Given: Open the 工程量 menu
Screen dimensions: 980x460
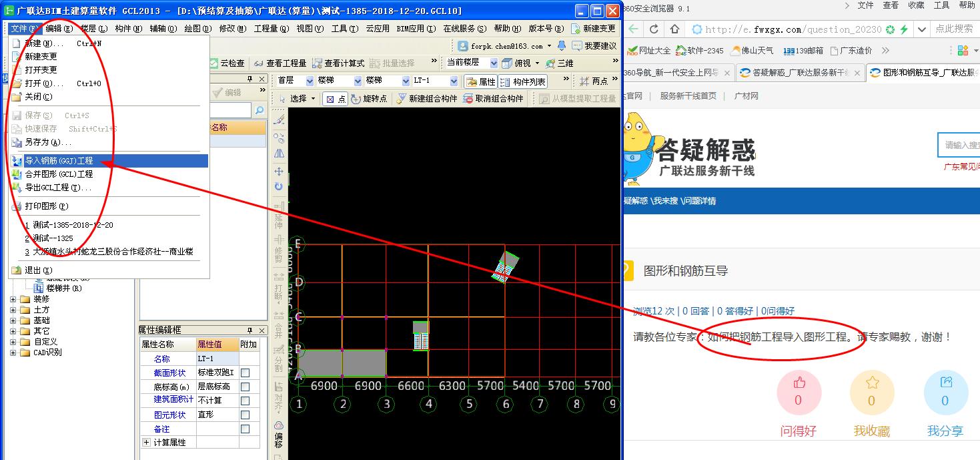Looking at the screenshot, I should (271, 29).
